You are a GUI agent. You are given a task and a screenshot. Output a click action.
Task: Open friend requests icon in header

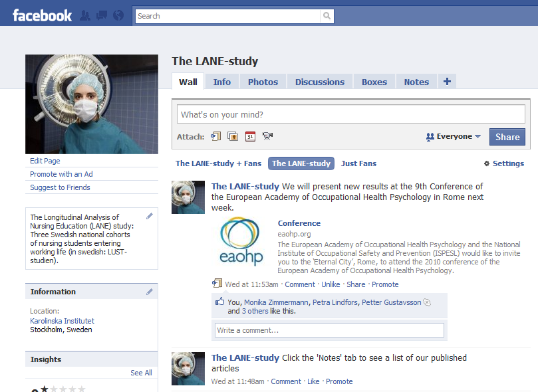point(85,16)
